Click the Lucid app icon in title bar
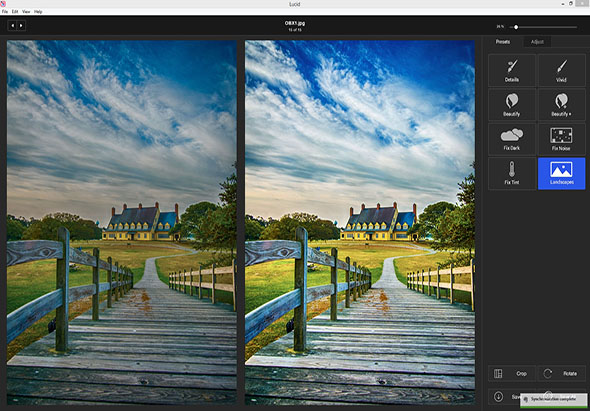This screenshot has height=411, width=590. click(3, 4)
